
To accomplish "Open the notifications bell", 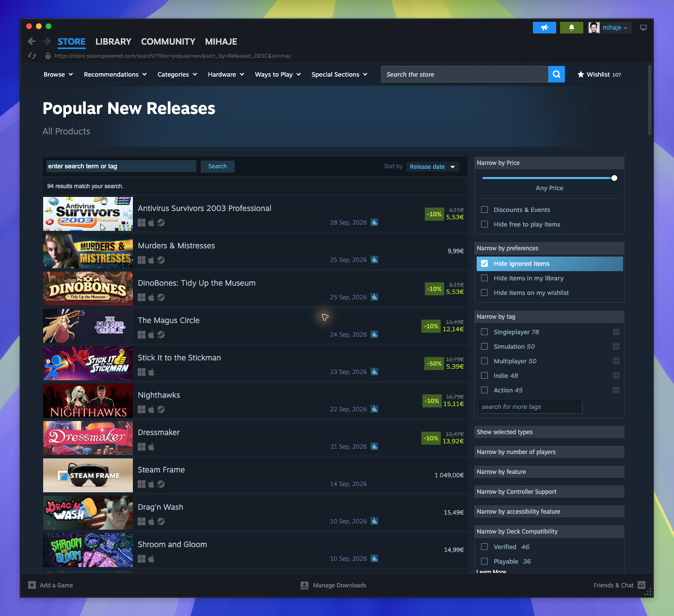I will pyautogui.click(x=572, y=28).
